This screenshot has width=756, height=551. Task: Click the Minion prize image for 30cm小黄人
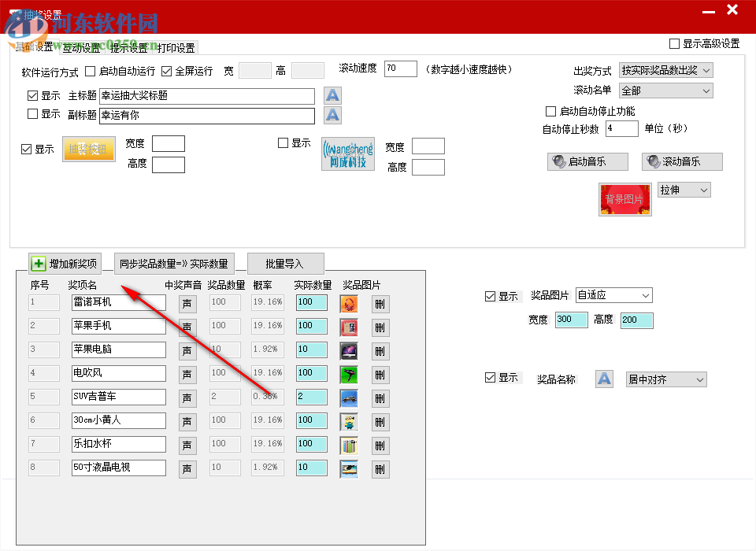tap(349, 421)
